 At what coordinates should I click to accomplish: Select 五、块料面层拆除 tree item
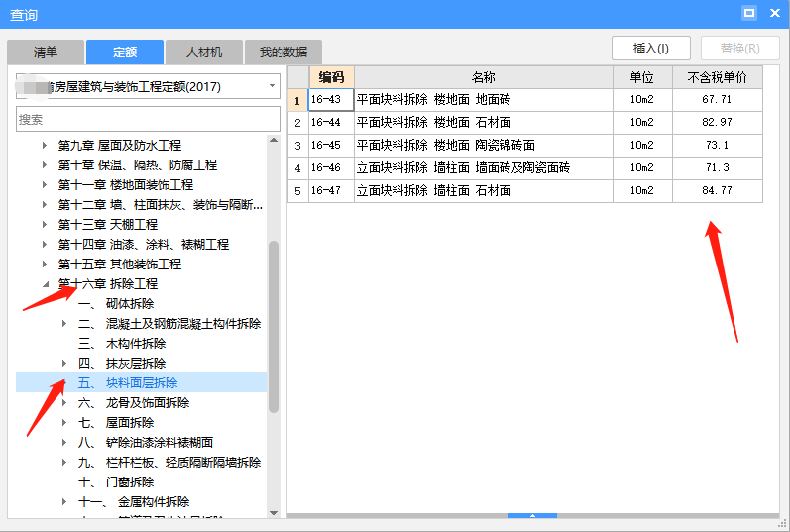pos(128,382)
